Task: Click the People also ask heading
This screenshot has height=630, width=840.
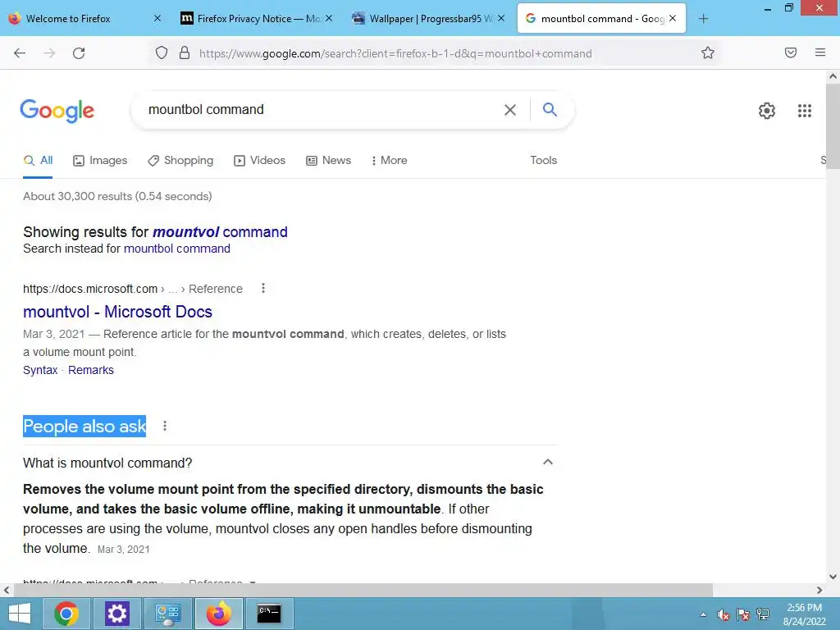Action: (84, 427)
